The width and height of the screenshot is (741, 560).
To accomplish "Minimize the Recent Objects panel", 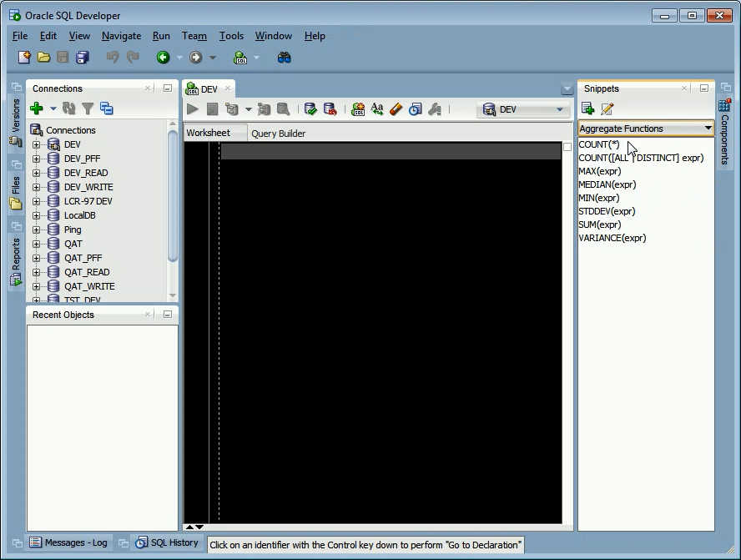I will 167,315.
